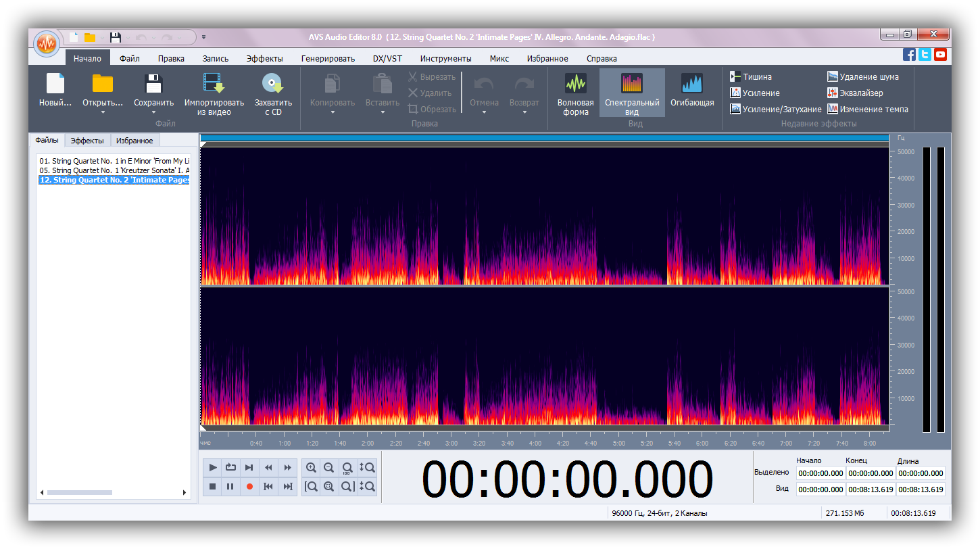The width and height of the screenshot is (980, 549).
Task: Click the Выделено Начало time field
Action: tap(820, 473)
